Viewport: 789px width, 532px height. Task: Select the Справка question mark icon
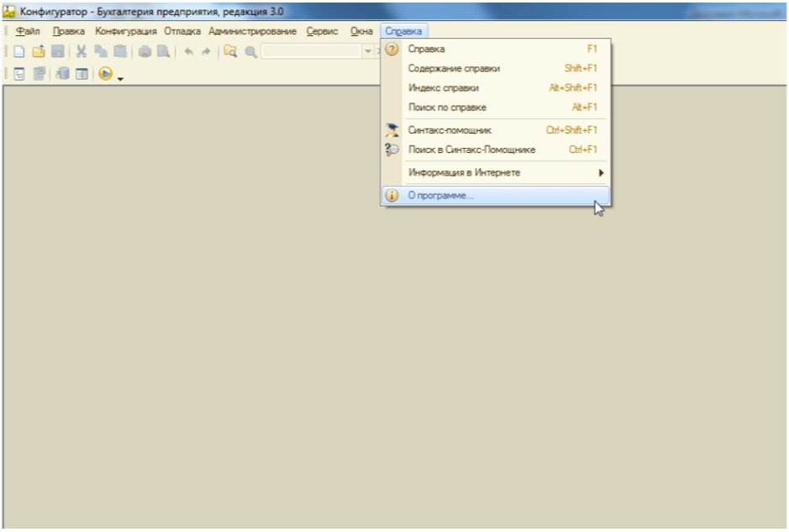(392, 49)
